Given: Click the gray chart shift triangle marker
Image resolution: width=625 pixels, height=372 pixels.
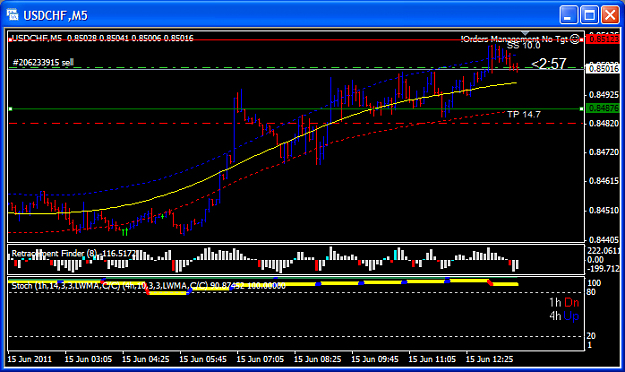Looking at the screenshot, I should [x=525, y=33].
